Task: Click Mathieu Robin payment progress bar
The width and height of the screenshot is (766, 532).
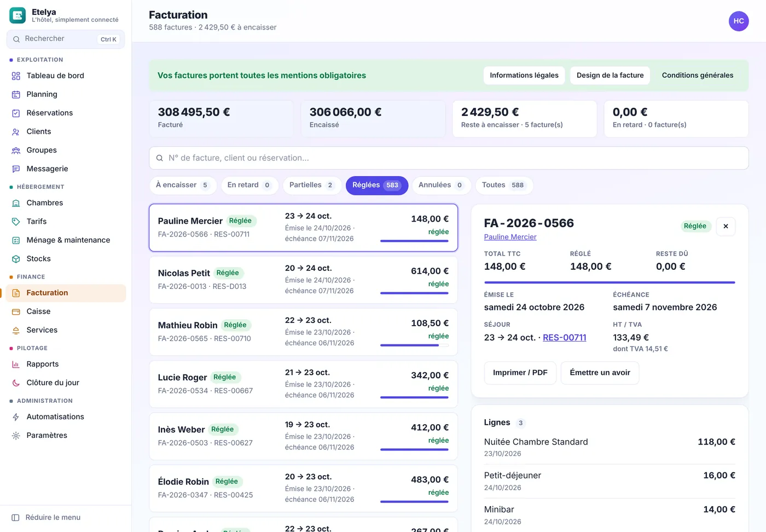Action: click(414, 345)
